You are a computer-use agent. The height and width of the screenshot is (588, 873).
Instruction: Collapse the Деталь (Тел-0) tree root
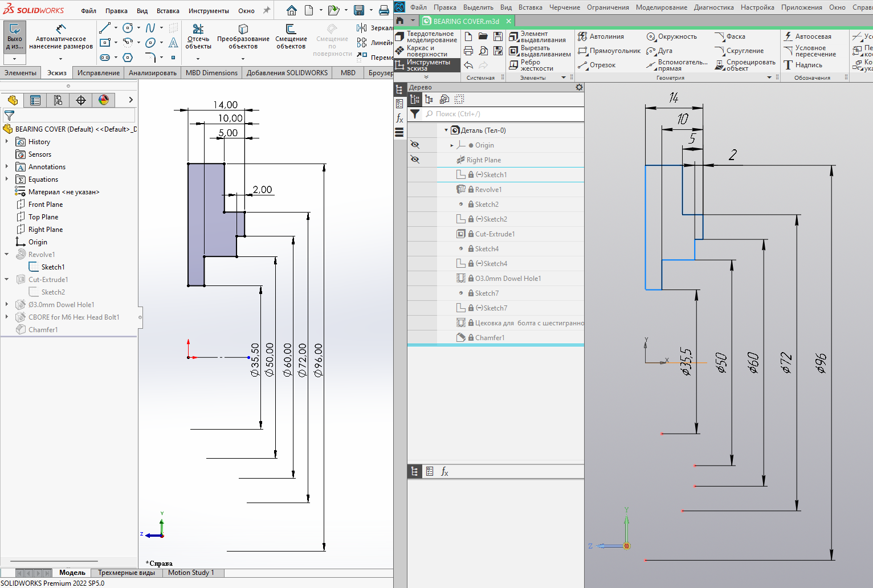446,130
